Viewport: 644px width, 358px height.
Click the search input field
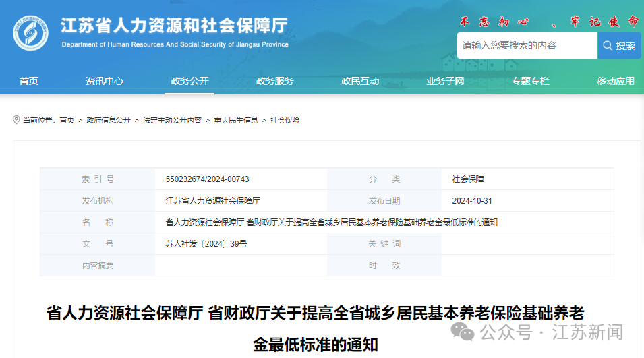click(527, 46)
